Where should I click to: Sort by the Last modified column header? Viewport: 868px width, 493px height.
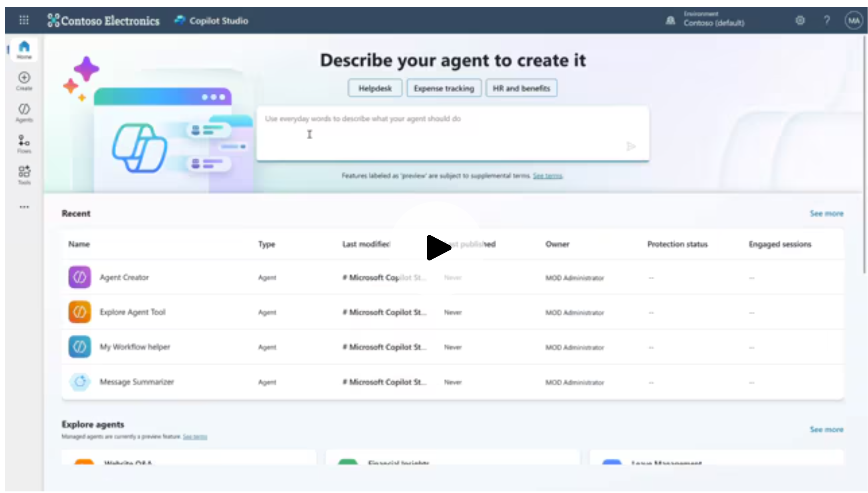click(x=366, y=244)
